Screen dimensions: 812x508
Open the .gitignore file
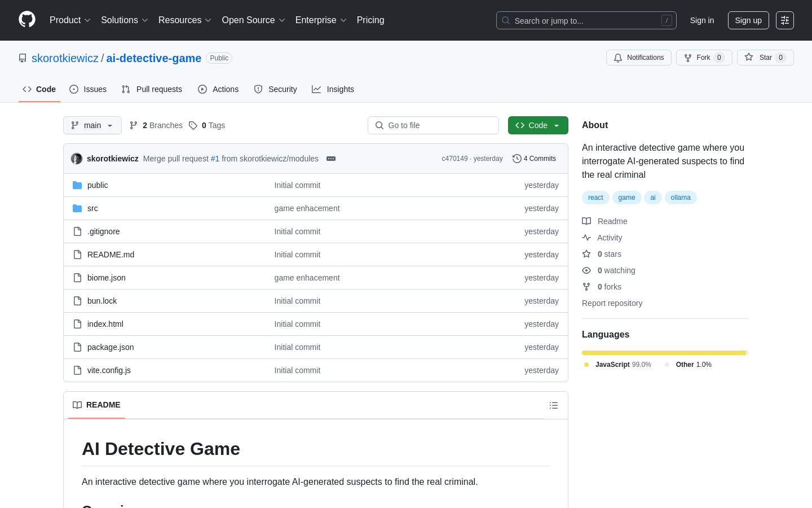(103, 231)
